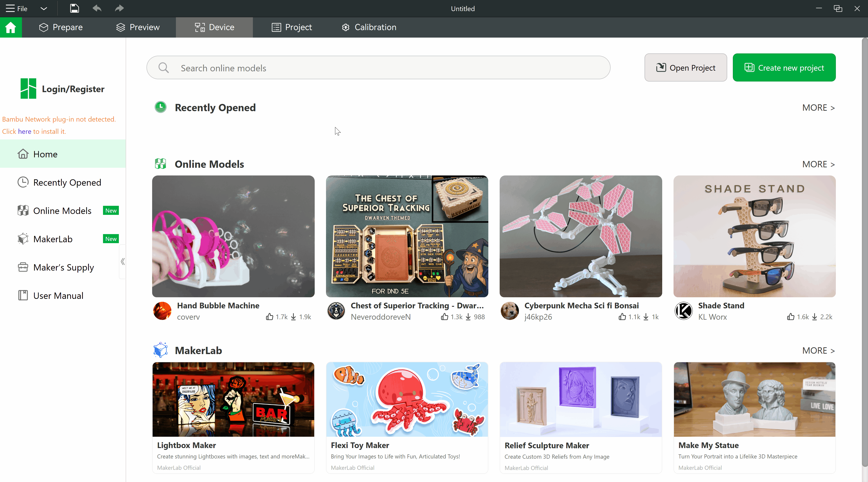
Task: Click the Redo arrow icon
Action: [x=119, y=8]
